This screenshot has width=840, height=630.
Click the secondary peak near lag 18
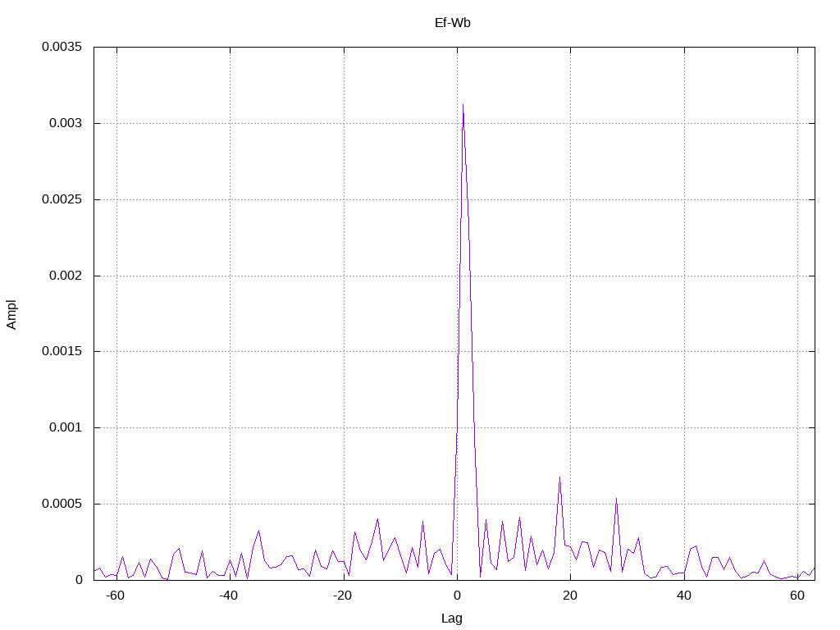[559, 477]
